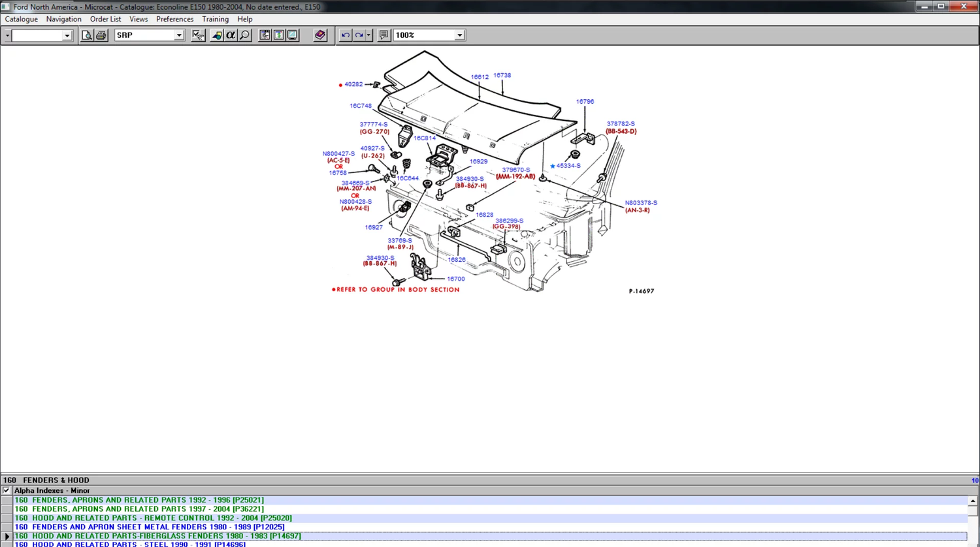Screen dimensions: 980x547
Task: Click the purple book icon
Action: pos(319,35)
